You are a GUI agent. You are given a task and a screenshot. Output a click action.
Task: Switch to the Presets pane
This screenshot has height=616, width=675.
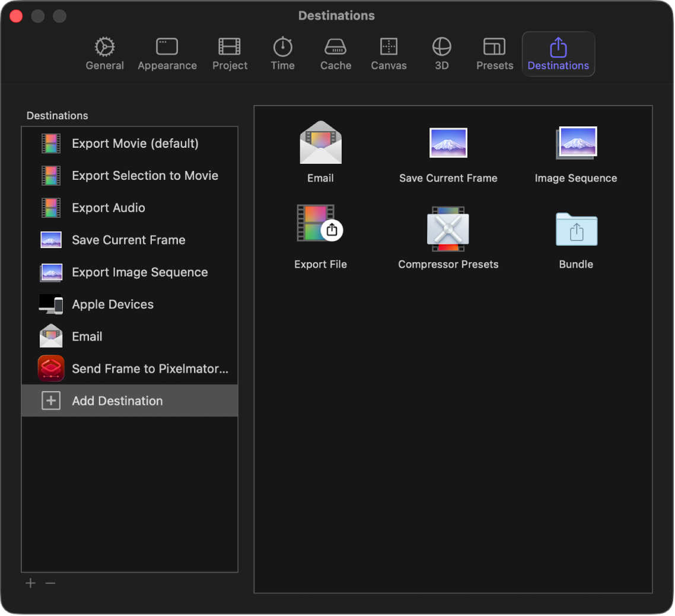point(495,54)
